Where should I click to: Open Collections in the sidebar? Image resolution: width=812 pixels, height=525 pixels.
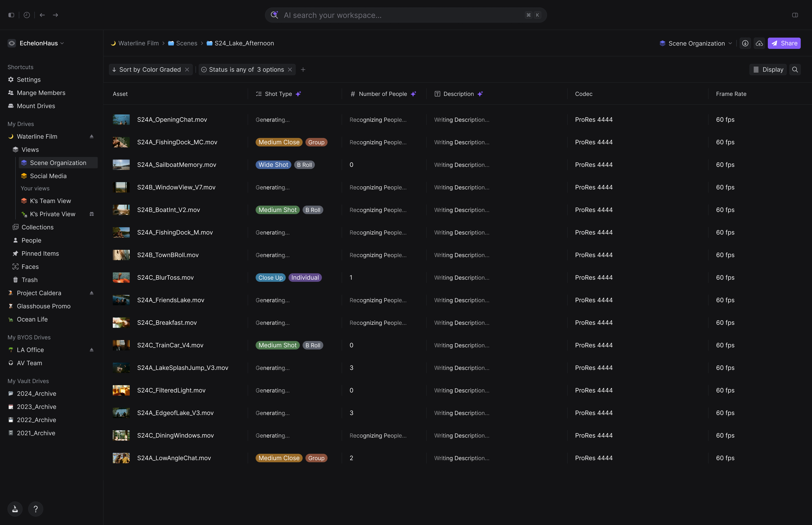38,227
